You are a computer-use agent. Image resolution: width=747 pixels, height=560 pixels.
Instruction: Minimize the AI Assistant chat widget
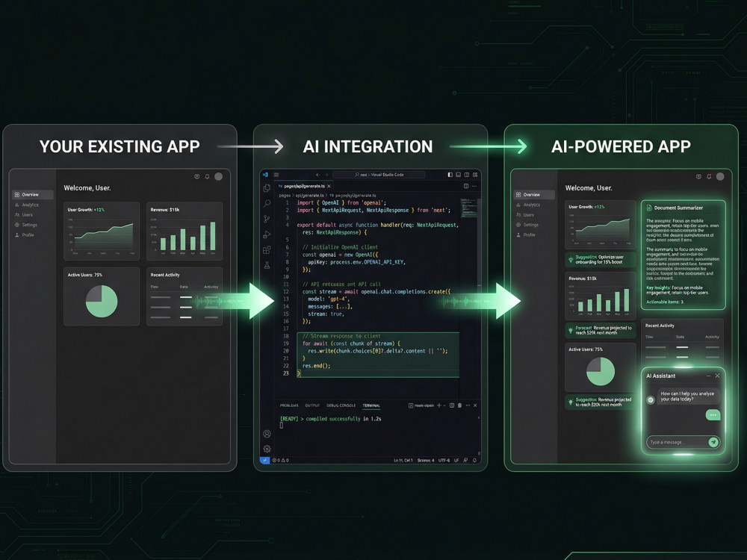(x=708, y=376)
